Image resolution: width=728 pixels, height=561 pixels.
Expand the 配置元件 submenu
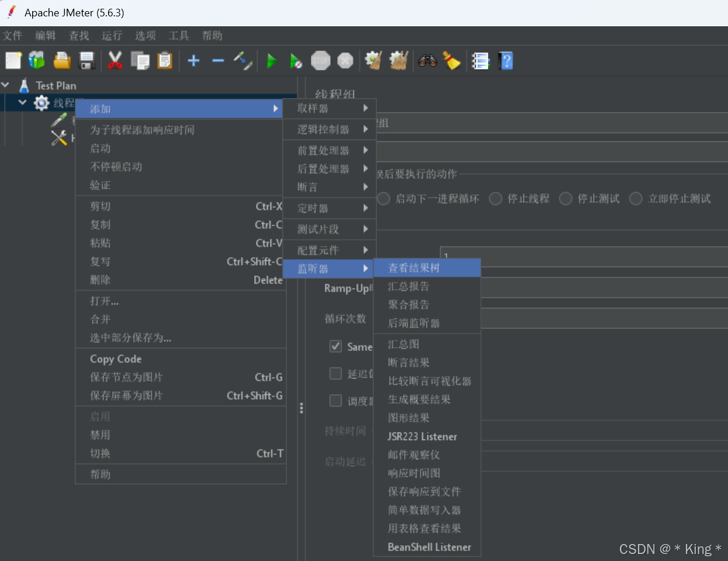click(330, 250)
